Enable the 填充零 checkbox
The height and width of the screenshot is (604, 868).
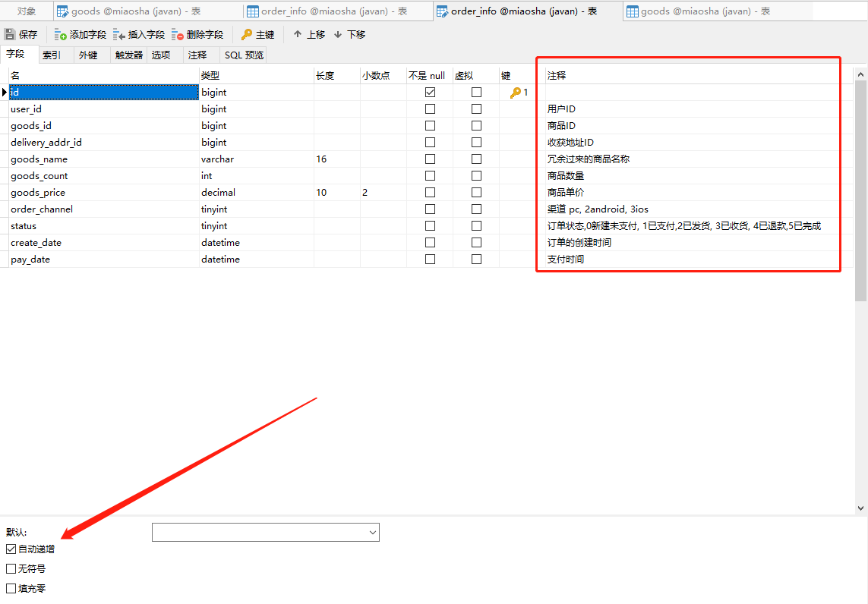11,589
